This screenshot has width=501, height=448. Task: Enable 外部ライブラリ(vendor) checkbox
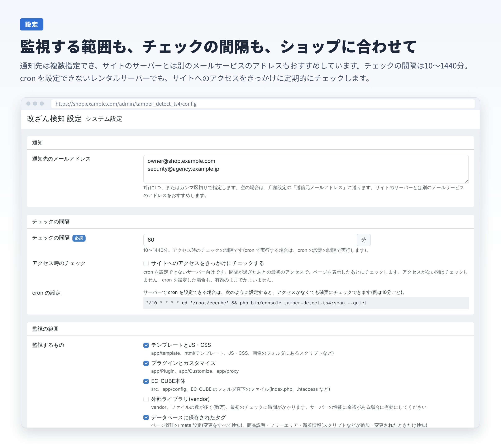146,399
